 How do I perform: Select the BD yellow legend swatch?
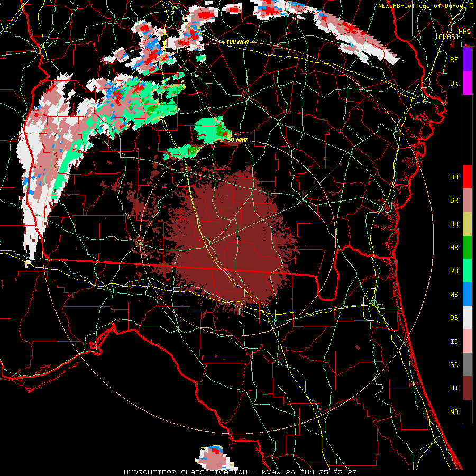[x=467, y=224]
